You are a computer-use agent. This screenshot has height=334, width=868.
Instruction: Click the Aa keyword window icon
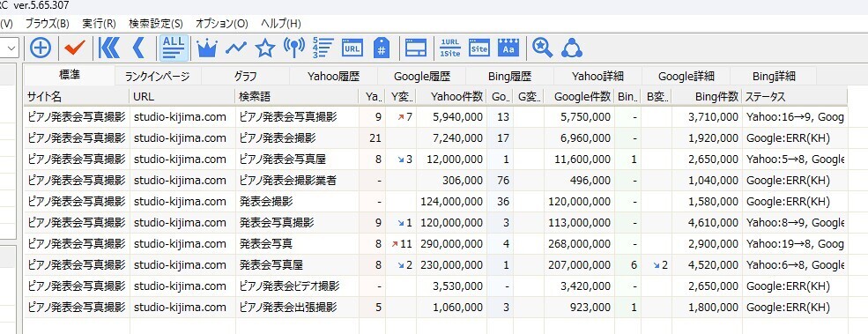tap(508, 48)
